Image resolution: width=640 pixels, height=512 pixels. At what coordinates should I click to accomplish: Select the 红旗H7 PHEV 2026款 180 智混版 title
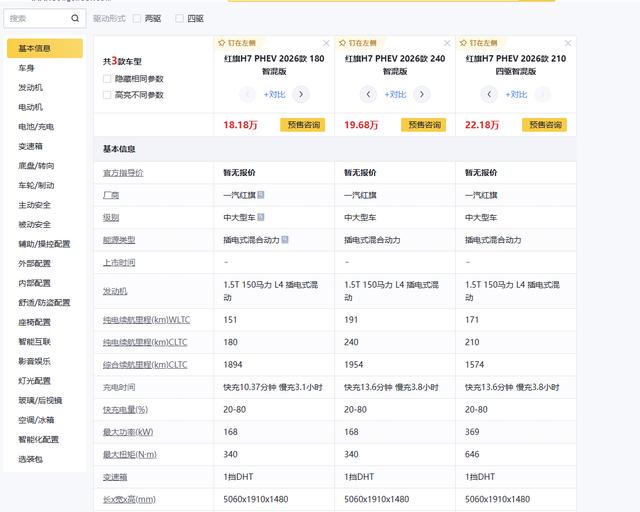(x=274, y=65)
